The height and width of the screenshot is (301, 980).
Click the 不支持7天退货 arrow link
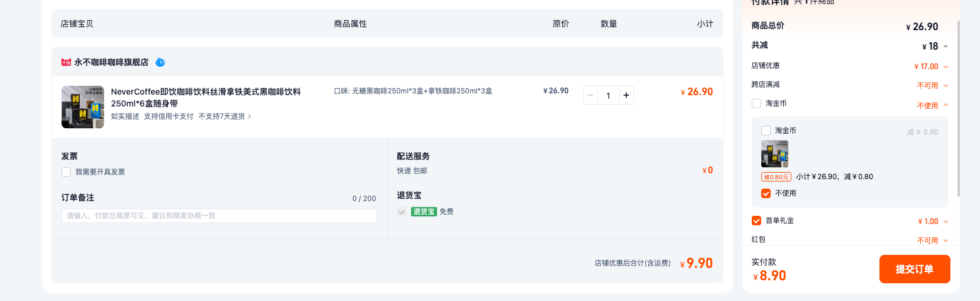[x=225, y=116]
